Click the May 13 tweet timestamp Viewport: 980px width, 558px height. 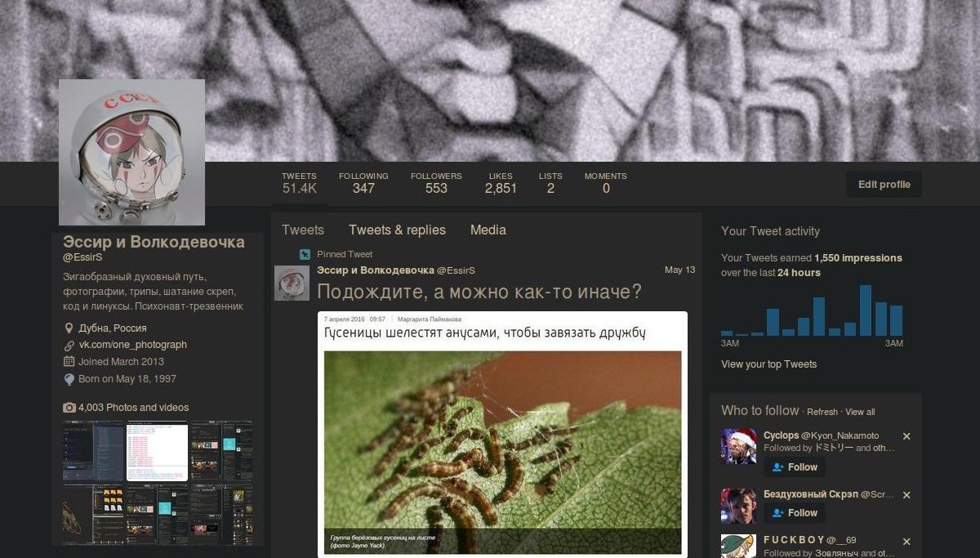click(679, 270)
